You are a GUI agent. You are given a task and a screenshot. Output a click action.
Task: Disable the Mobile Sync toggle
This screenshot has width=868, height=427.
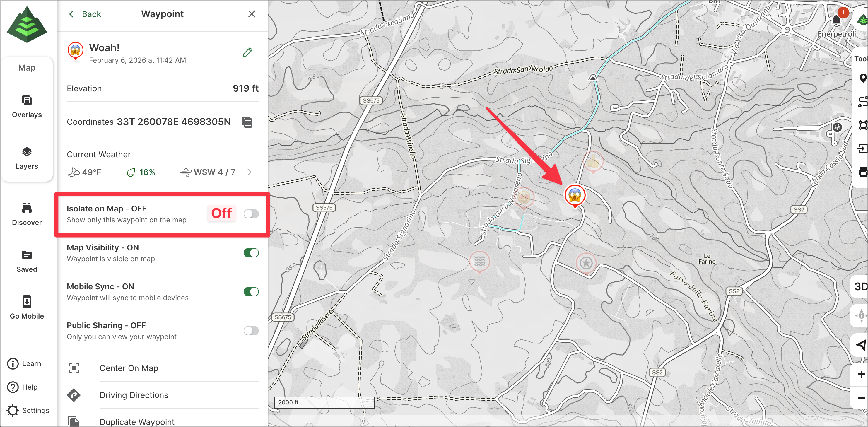coord(251,291)
